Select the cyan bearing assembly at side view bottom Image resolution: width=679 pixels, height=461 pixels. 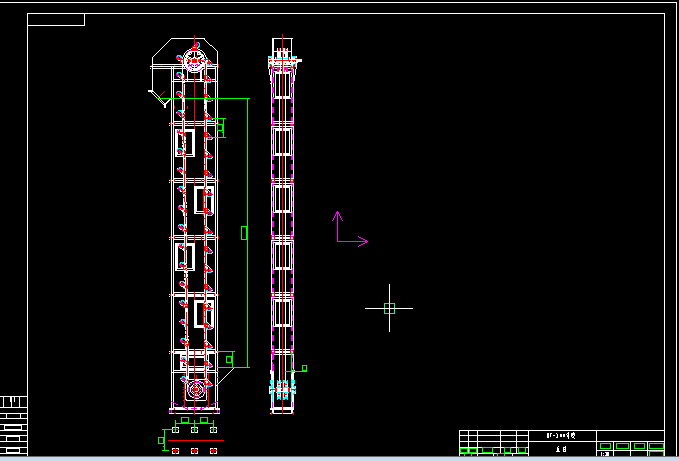tap(283, 386)
